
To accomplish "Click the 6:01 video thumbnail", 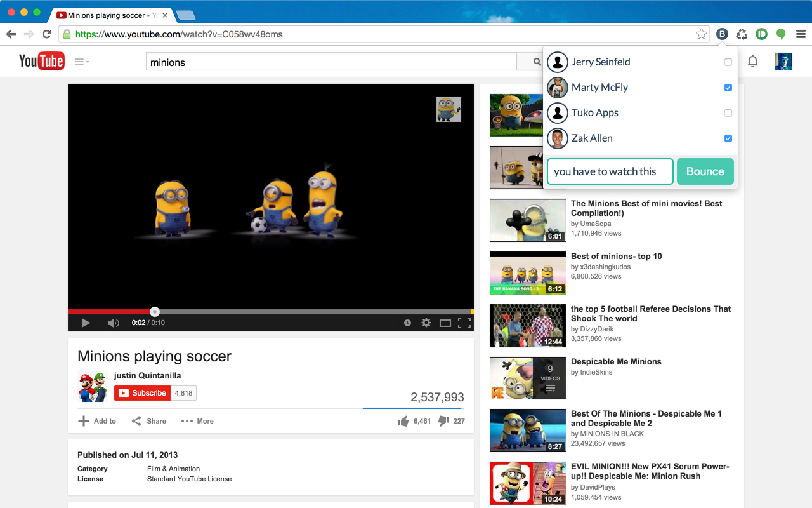I will coord(528,220).
